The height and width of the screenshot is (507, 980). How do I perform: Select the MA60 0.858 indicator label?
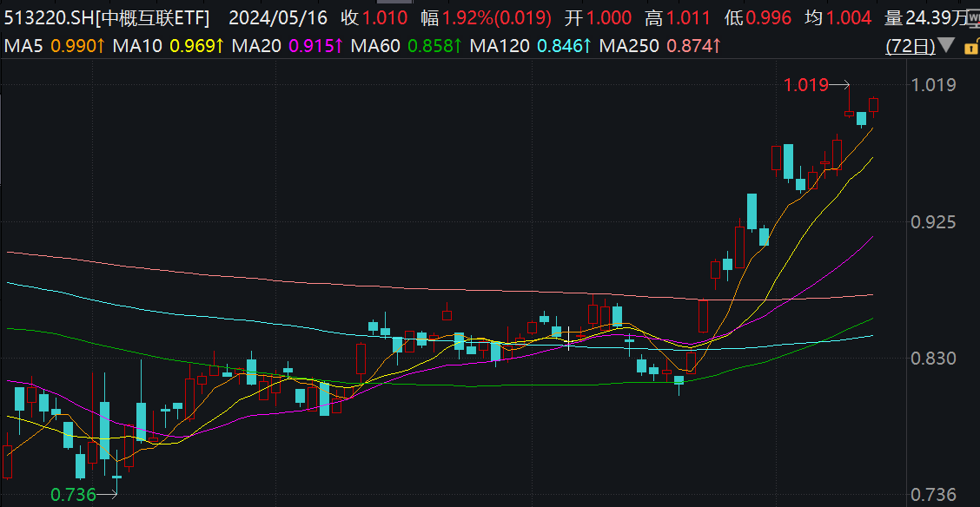click(x=407, y=46)
